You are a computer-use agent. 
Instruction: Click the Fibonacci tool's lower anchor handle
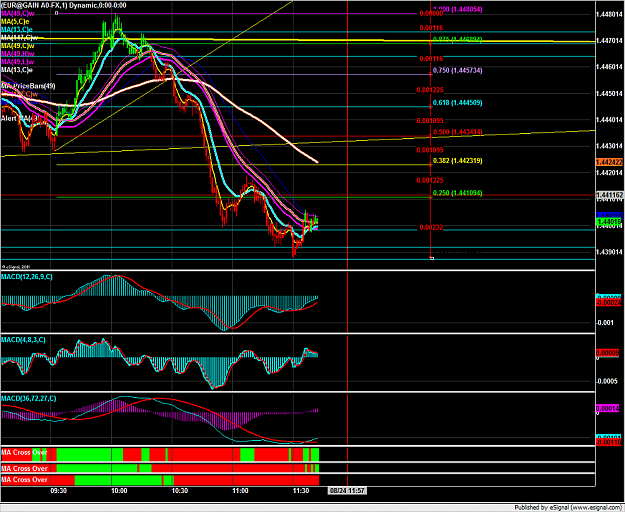431,258
